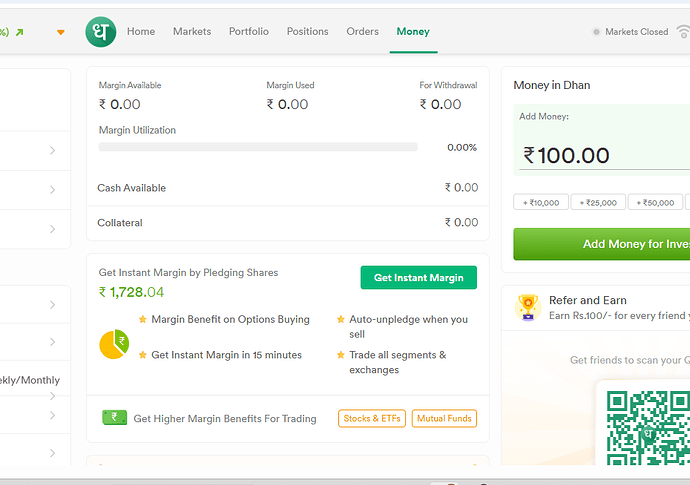The width and height of the screenshot is (690, 485).
Task: Click the green upward trend arrow icon
Action: pyautogui.click(x=19, y=32)
